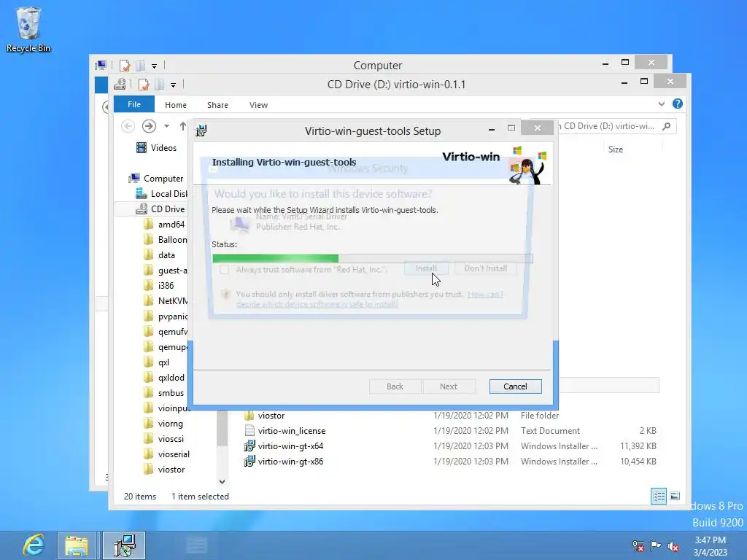
Task: Select smbus folder in tree
Action: click(x=164, y=393)
